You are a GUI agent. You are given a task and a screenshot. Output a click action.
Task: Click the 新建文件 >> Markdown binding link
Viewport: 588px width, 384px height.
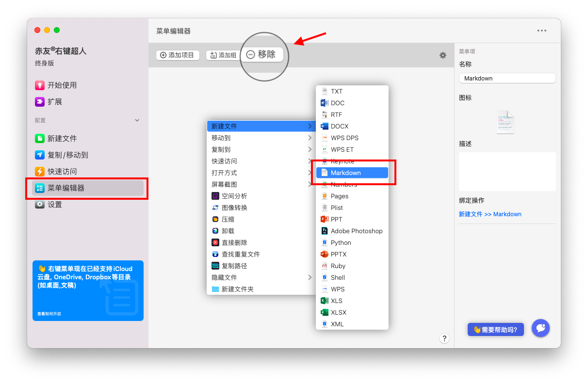(490, 214)
